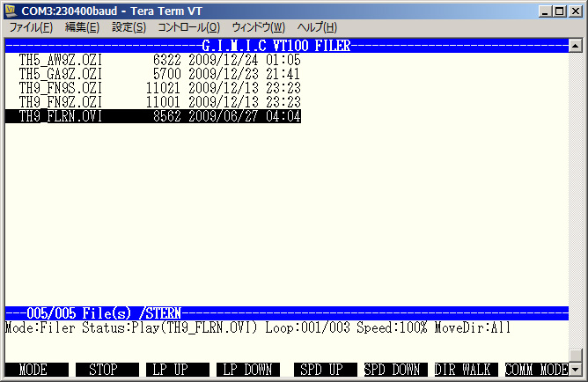Open the ヘルプ(H) menu

tap(317, 27)
